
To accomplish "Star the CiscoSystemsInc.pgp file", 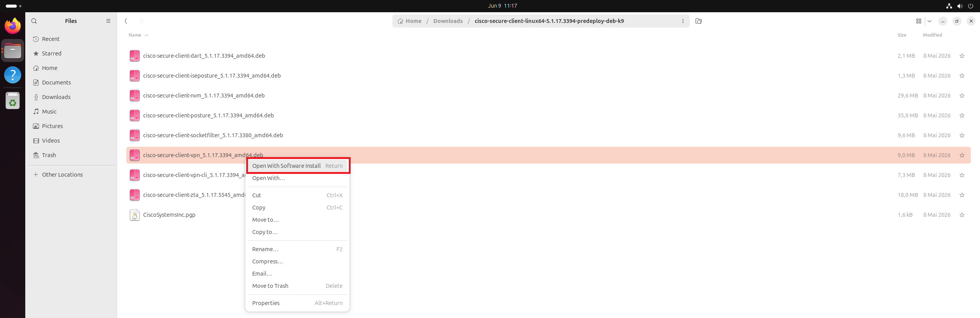I will point(962,215).
